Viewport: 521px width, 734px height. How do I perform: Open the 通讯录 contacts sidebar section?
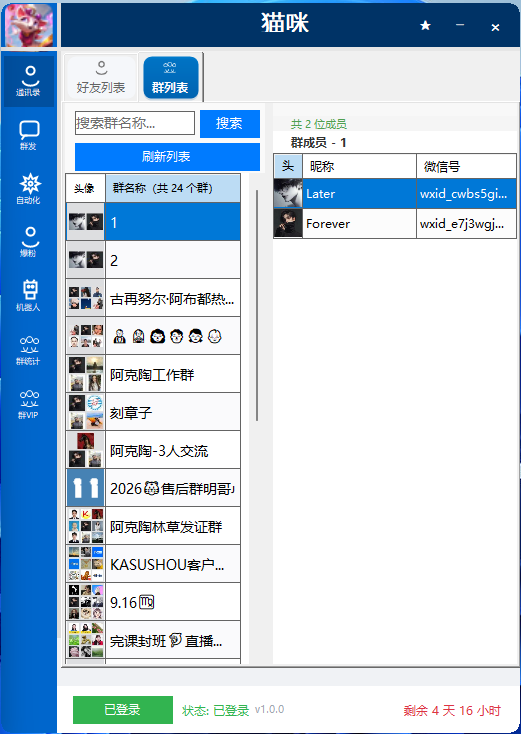pyautogui.click(x=29, y=81)
